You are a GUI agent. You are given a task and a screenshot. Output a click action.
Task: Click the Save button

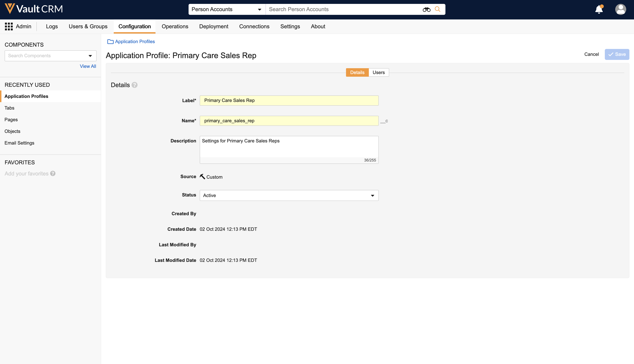pos(617,54)
